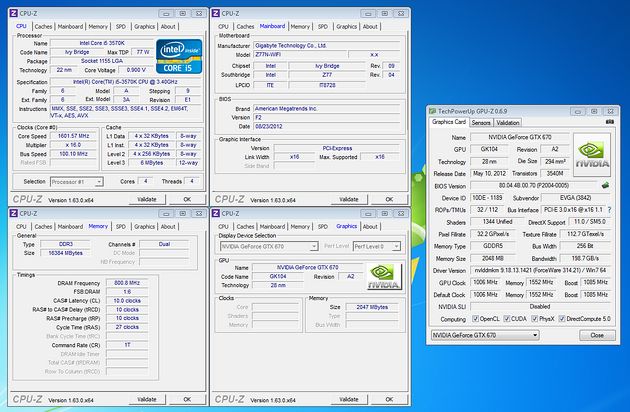Viewport: 630px width, 412px height.
Task: Select the Z77N-WIFI model value
Action: coord(299,54)
